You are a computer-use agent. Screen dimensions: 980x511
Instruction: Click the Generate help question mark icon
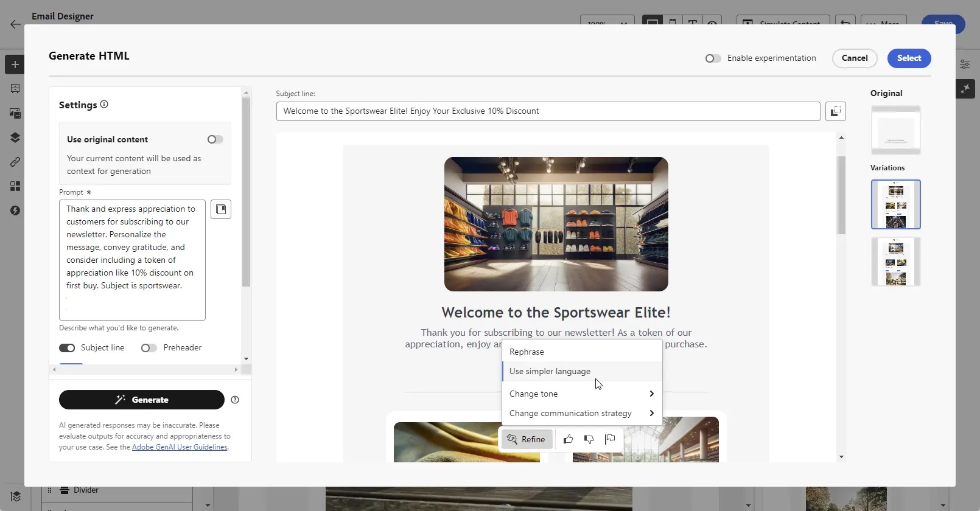(235, 400)
